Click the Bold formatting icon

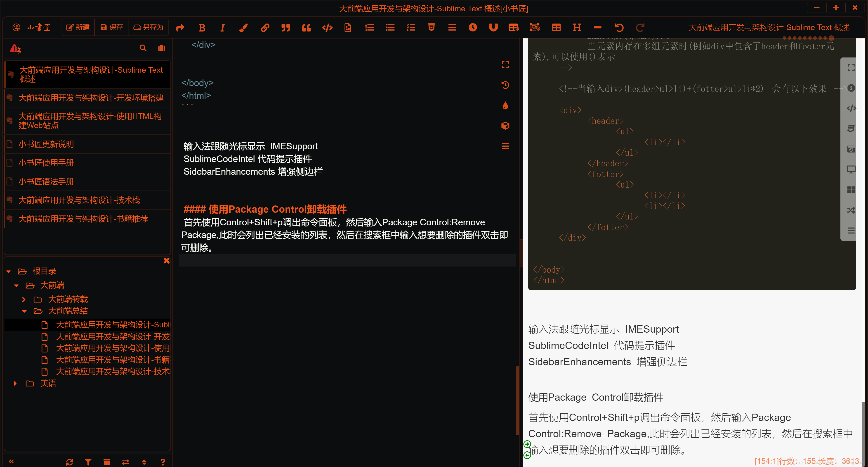click(202, 28)
